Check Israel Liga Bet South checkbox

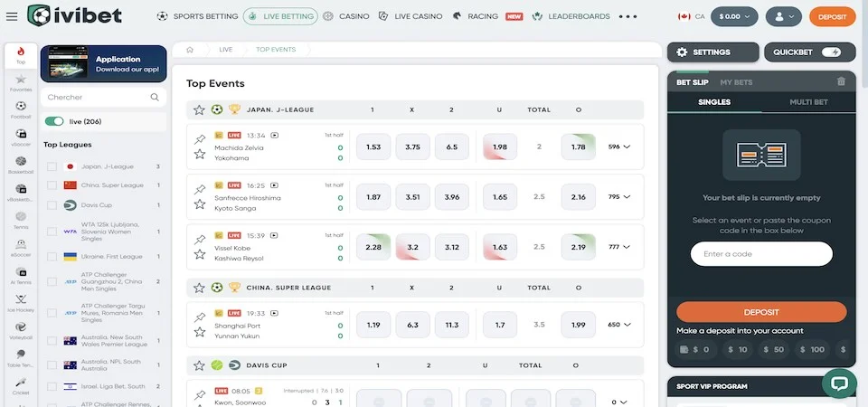pyautogui.click(x=52, y=386)
